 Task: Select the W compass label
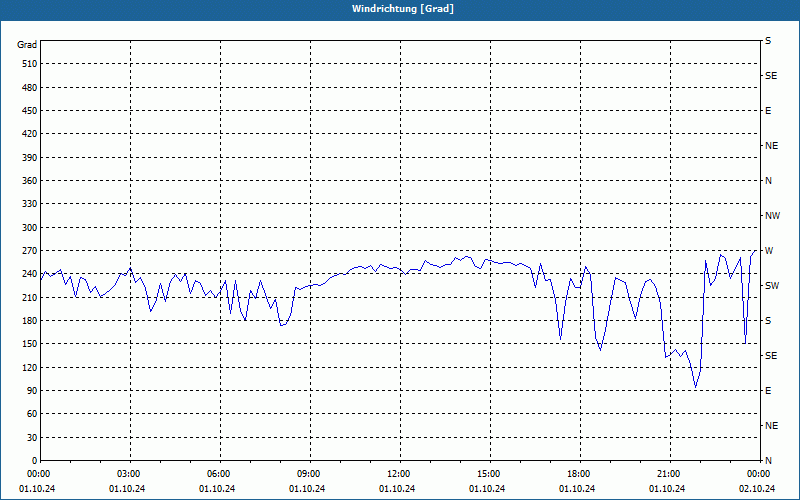coord(769,251)
